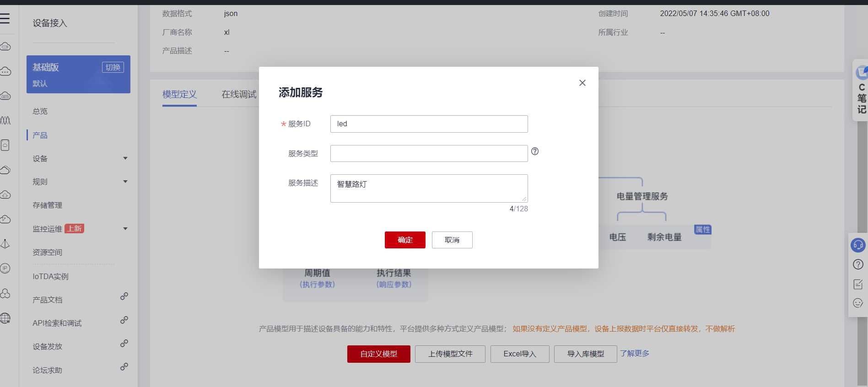The width and height of the screenshot is (868, 387).
Task: Click the wave-shaped icon in left strip
Action: [5, 120]
